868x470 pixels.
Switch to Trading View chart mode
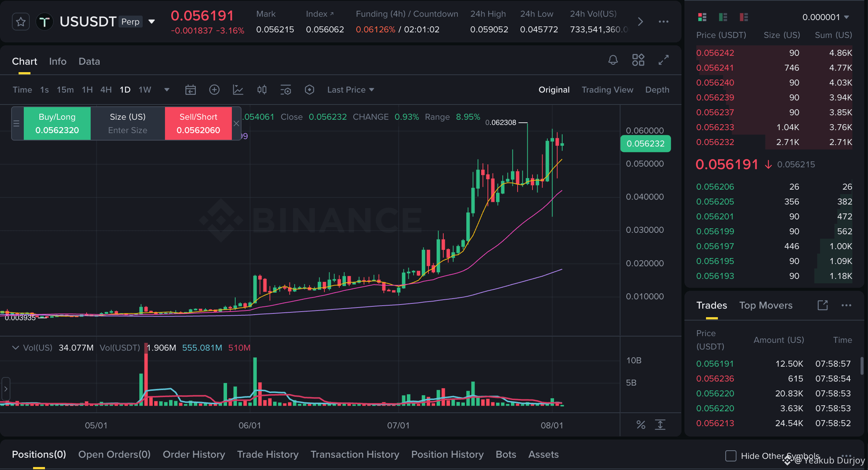tap(607, 90)
